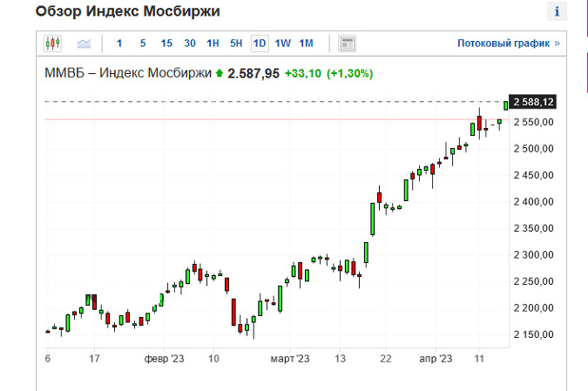Screen dimensions: 588x391
Task: Select the 1D interval
Action: 260,44
